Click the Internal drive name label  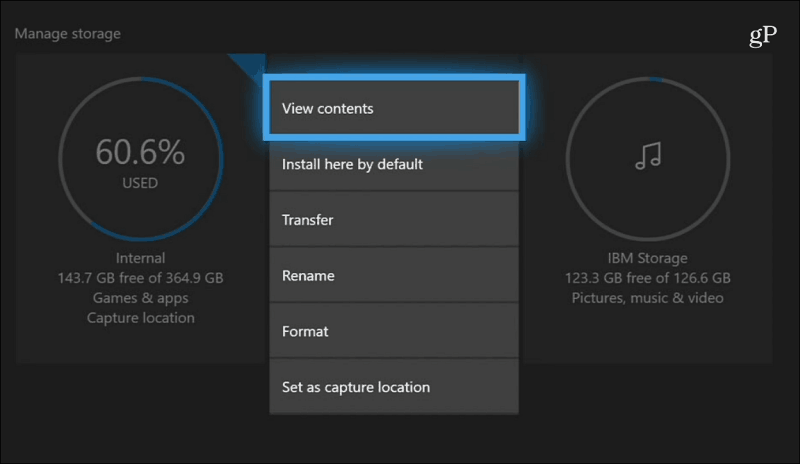point(140,258)
